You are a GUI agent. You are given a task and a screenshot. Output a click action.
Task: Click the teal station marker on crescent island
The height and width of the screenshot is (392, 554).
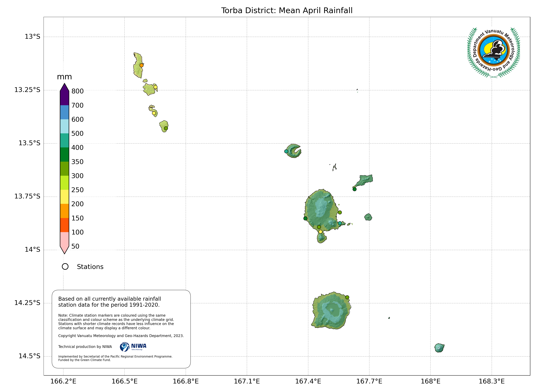tap(286, 151)
